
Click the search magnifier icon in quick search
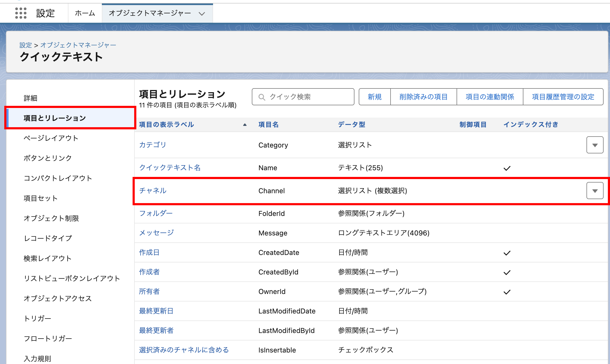point(262,97)
